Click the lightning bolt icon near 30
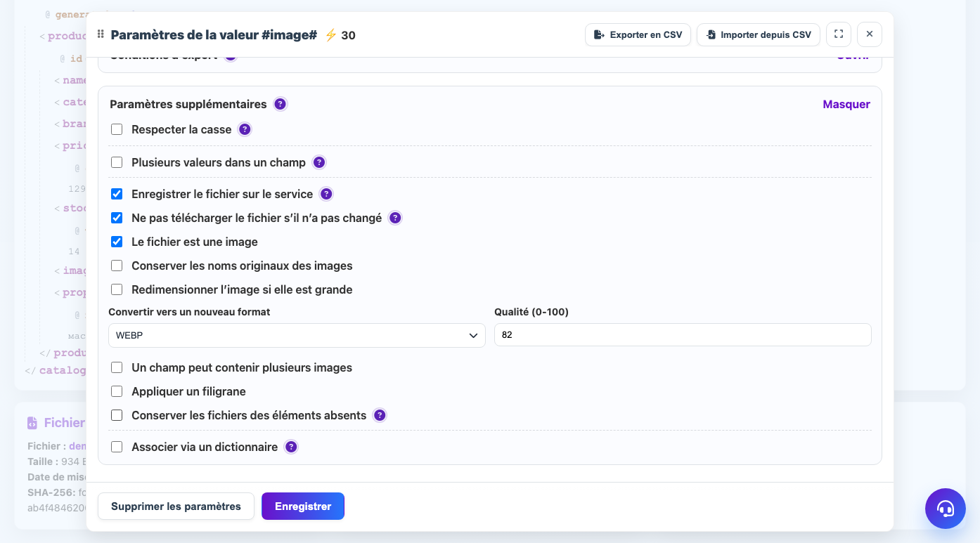 tap(330, 35)
